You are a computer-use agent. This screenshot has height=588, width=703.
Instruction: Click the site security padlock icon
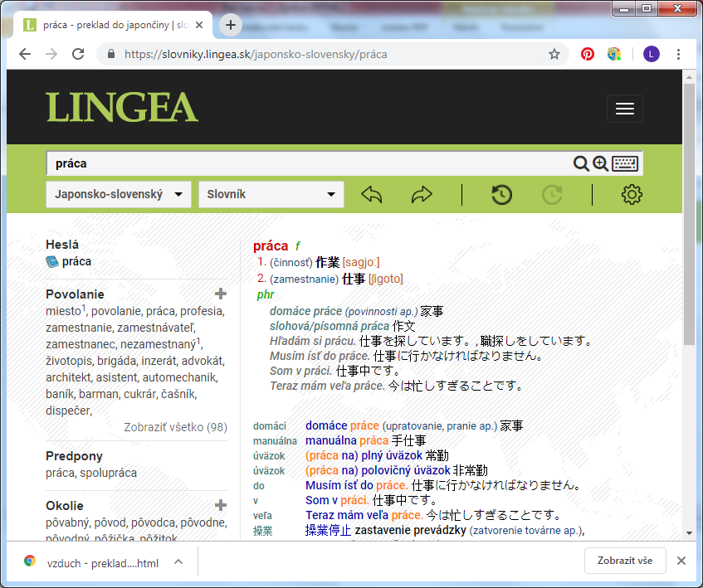click(x=111, y=54)
